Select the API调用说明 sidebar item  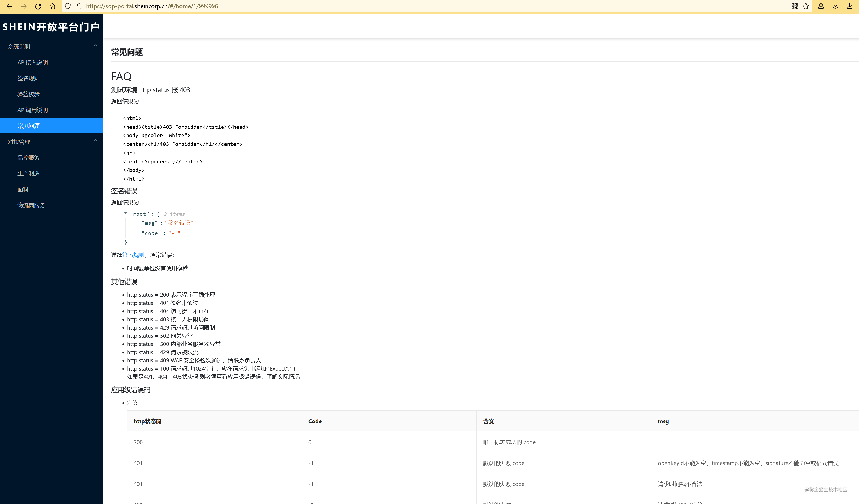click(x=33, y=110)
